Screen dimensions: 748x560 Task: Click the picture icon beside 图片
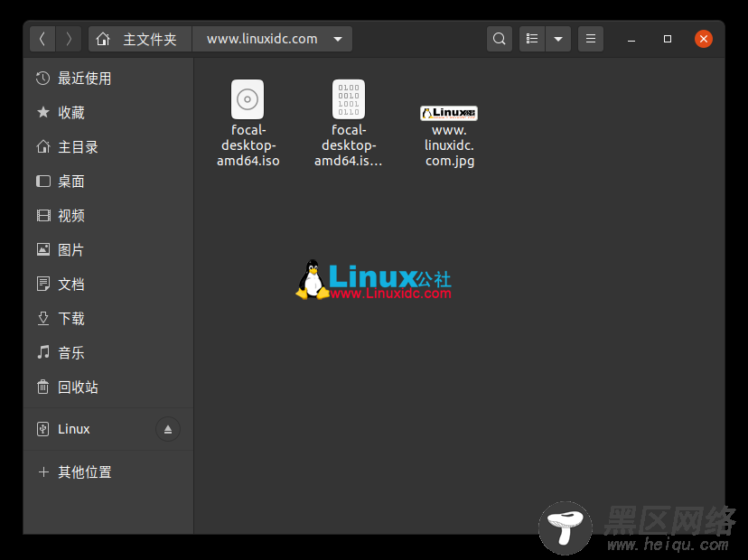[x=43, y=249]
